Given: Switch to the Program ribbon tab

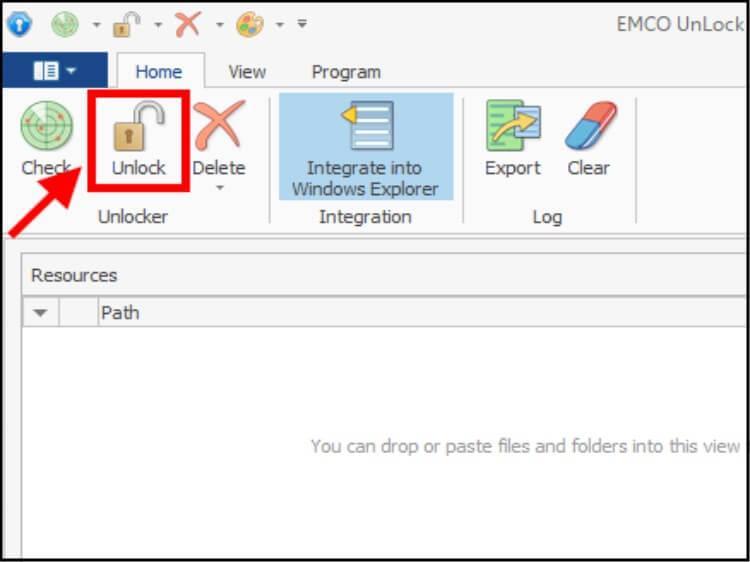Looking at the screenshot, I should 346,72.
